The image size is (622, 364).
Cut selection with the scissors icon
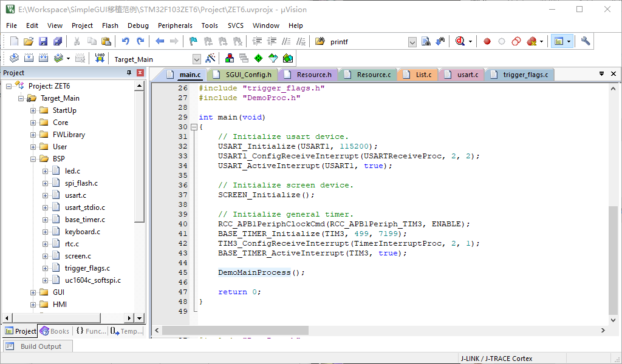[77, 41]
